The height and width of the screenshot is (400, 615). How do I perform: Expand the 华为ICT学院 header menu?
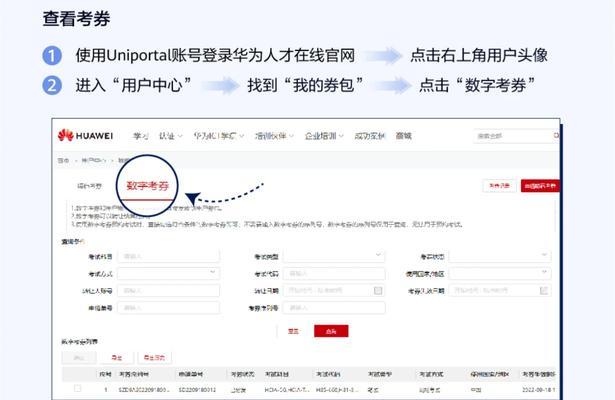[218, 136]
